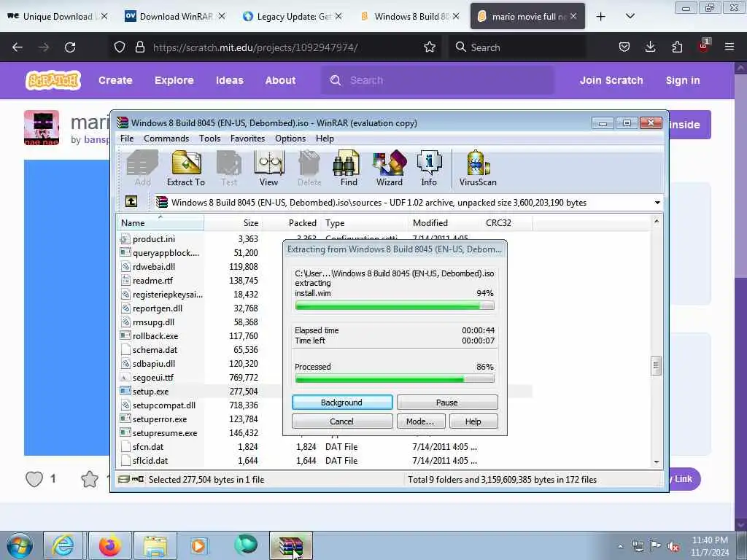The image size is (747, 560).
Task: Click the Delete toolbar icon in WinRAR
Action: [x=309, y=168]
